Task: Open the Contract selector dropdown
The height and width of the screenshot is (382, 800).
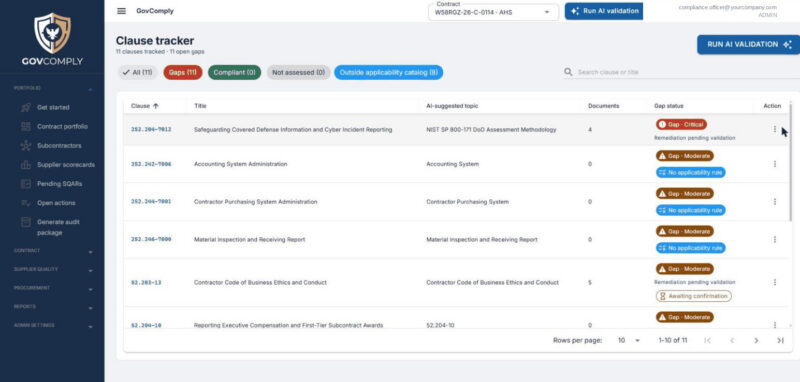Action: pyautogui.click(x=493, y=12)
